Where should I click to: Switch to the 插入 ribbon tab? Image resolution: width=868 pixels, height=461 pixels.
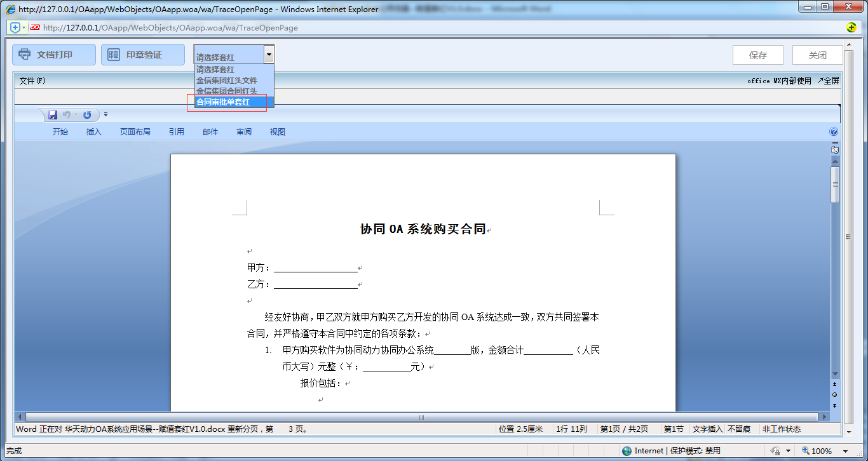(x=93, y=131)
